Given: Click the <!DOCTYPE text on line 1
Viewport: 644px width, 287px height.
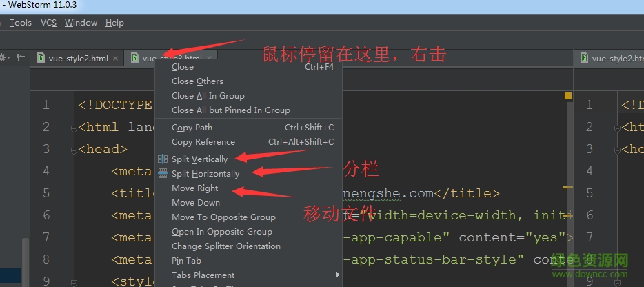Looking at the screenshot, I should pos(115,105).
